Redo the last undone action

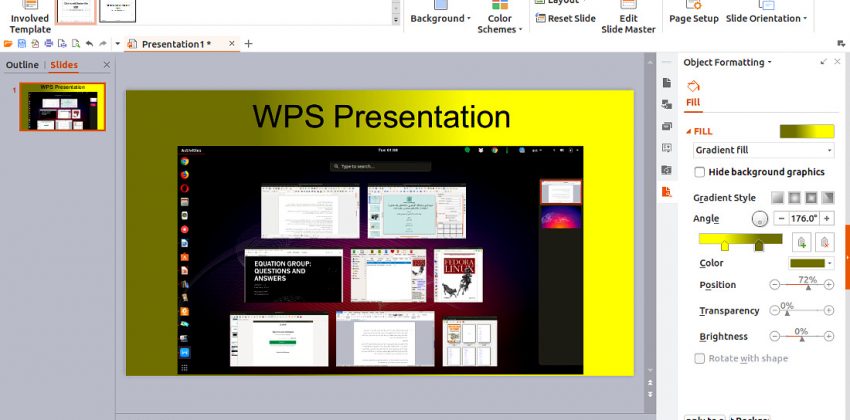coord(102,44)
